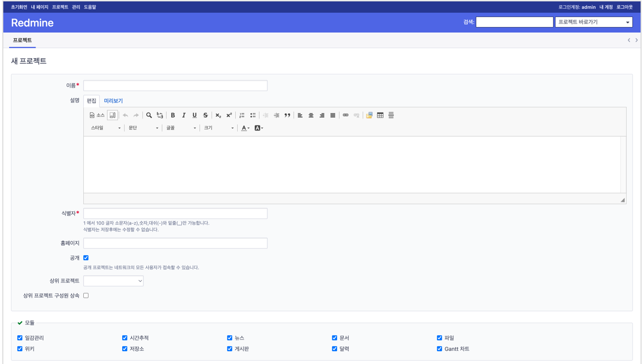Toggle italic formatting
The image size is (642, 364).
[184, 115]
